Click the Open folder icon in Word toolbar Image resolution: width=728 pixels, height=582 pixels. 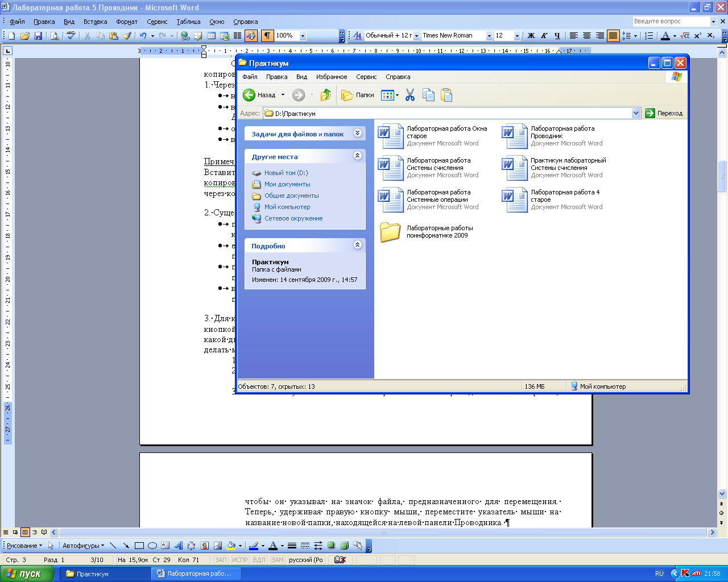pos(24,36)
